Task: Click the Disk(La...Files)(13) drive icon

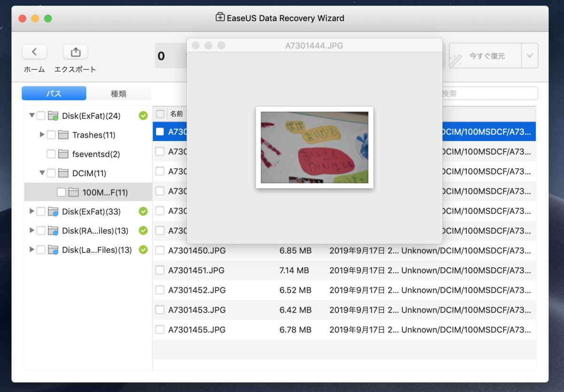Action: pyautogui.click(x=53, y=250)
